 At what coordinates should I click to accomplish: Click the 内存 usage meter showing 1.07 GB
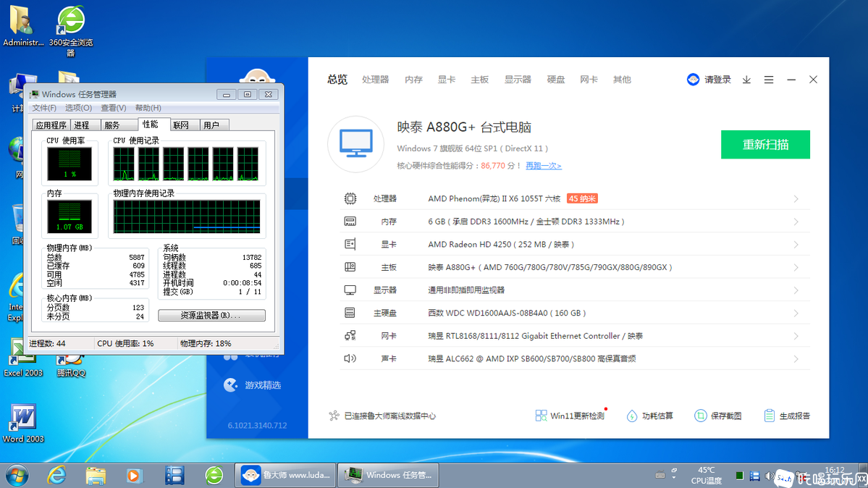point(69,216)
